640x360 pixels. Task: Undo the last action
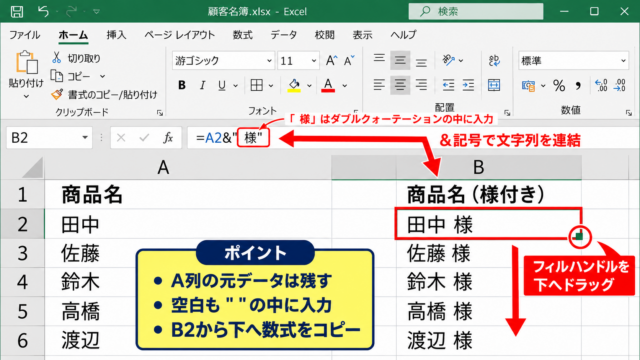click(x=43, y=11)
